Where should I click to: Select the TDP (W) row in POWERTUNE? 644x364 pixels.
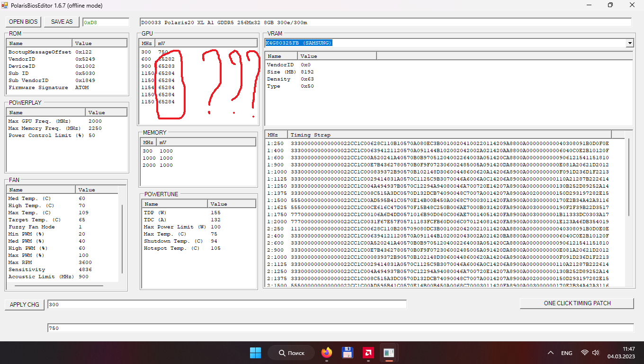click(199, 213)
